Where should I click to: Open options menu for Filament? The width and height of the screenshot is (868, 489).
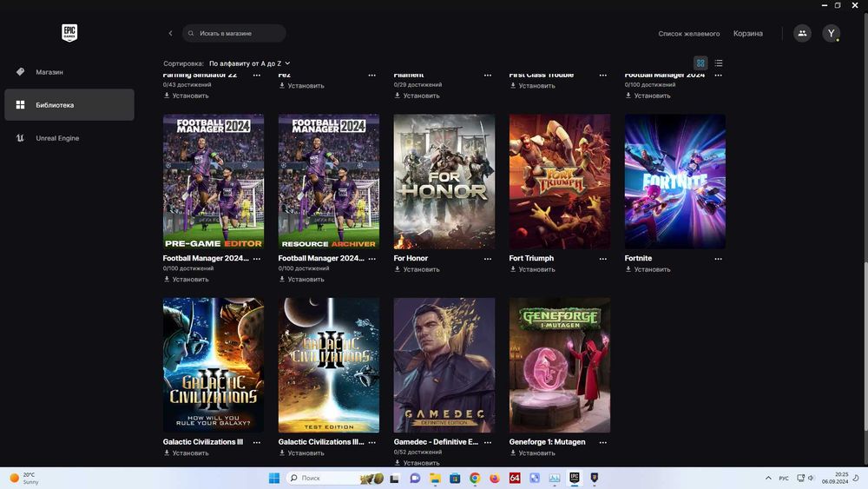pos(488,76)
